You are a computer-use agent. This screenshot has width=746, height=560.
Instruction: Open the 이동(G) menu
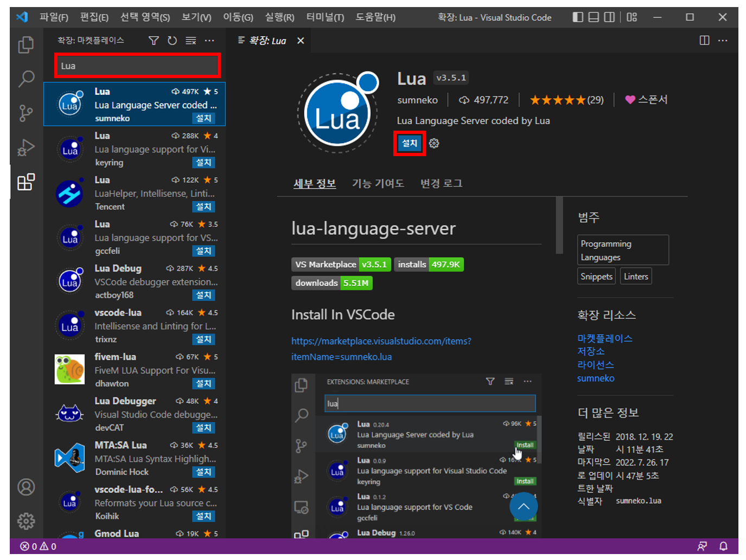(x=238, y=17)
